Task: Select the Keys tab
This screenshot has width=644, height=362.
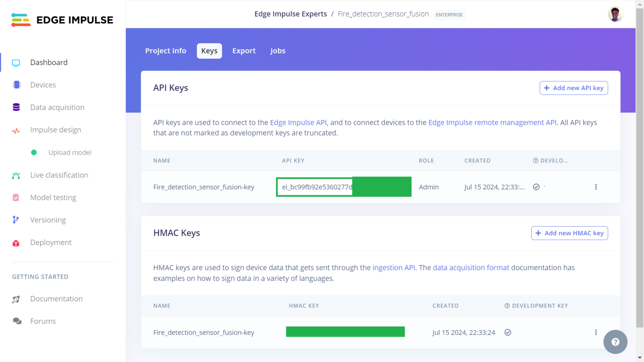Action: pyautogui.click(x=209, y=51)
